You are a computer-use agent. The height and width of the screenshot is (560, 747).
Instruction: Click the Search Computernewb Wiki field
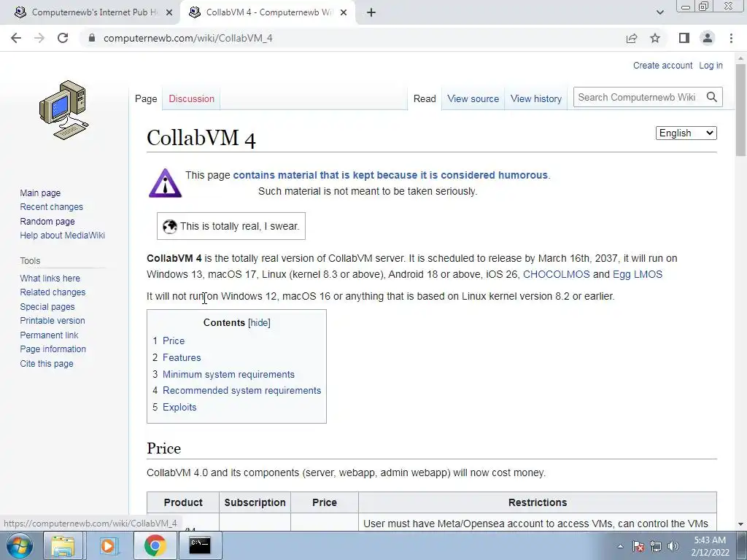[x=638, y=97]
